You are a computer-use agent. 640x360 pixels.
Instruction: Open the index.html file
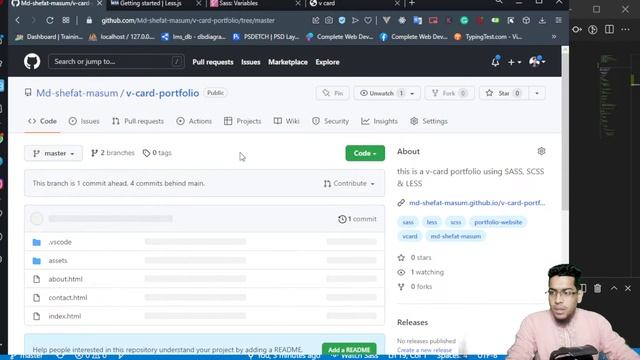[64, 316]
